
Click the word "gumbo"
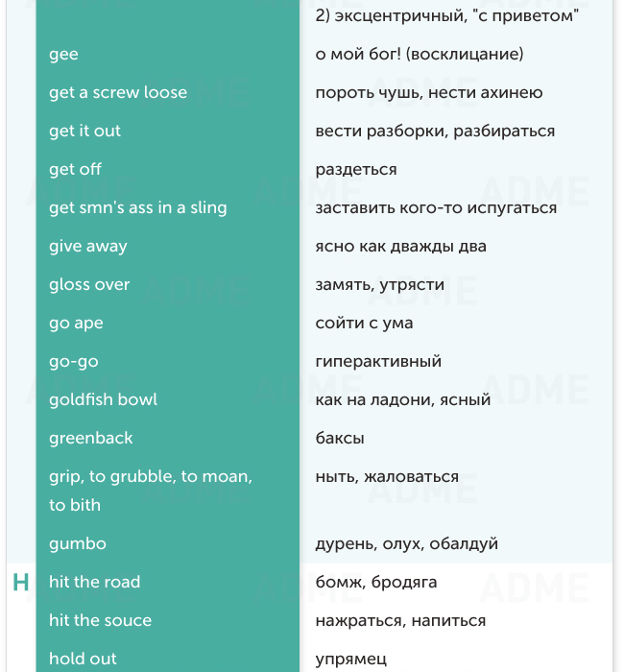(78, 544)
